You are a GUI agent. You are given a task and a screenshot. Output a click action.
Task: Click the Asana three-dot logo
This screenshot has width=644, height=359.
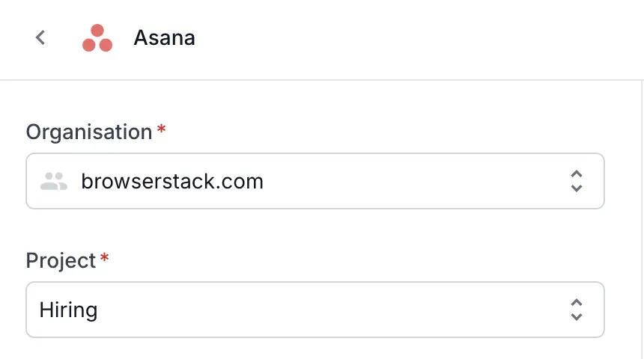[x=97, y=38]
